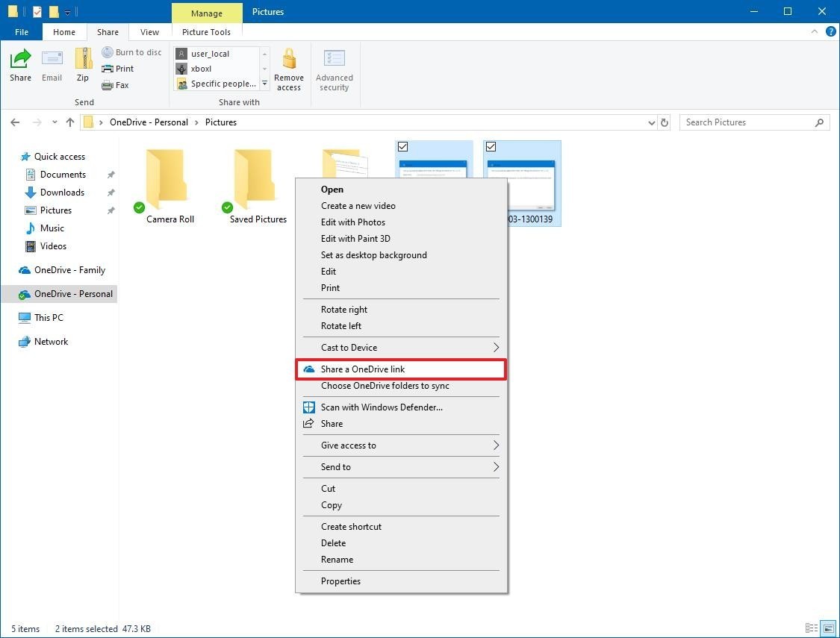Viewport: 840px width, 638px height.
Task: Go back with the Back arrow
Action: click(x=15, y=122)
